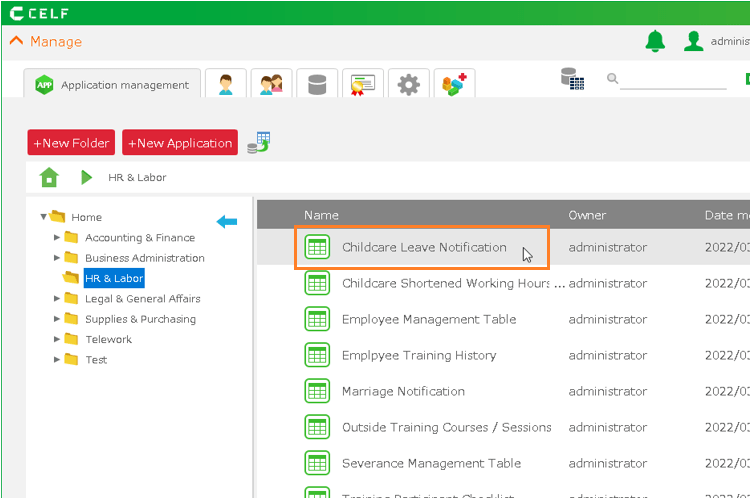
Task: Select Legal & General Affairs folder
Action: coord(142,299)
